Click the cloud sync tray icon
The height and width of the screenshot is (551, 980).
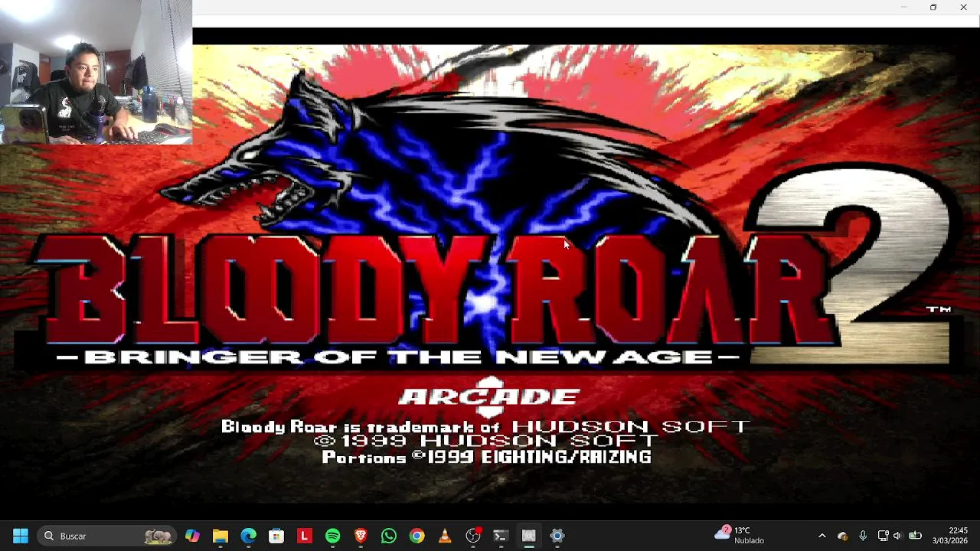pyautogui.click(x=843, y=536)
